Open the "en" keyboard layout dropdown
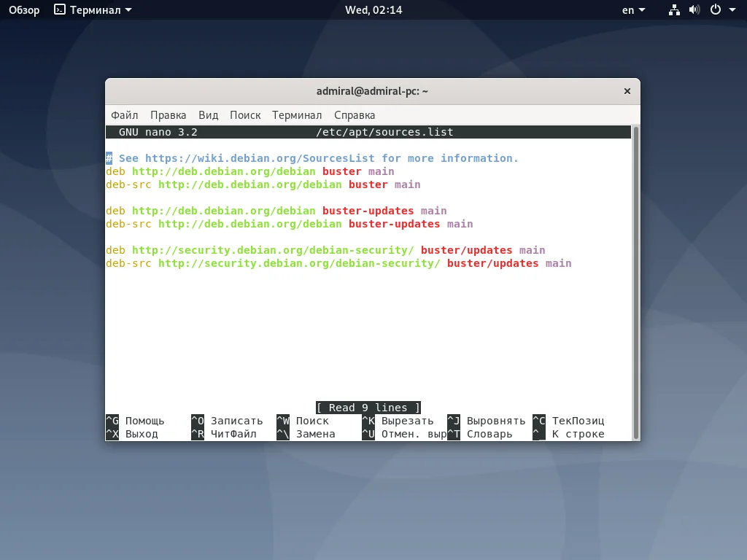This screenshot has width=747, height=560. coord(633,9)
